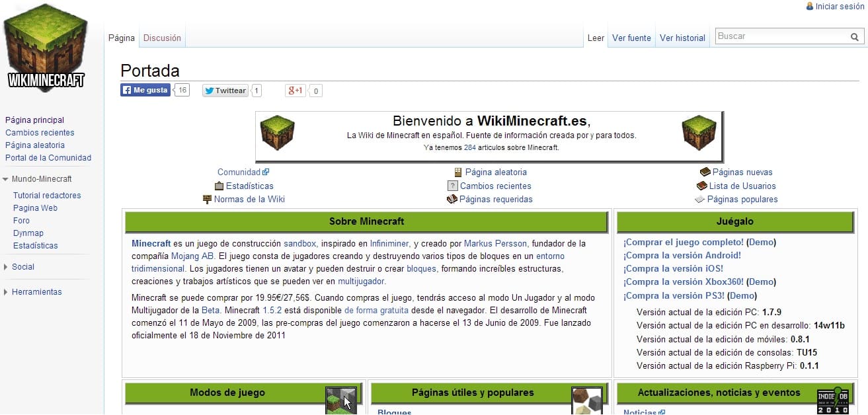Viewport: 868px width, 415px height.
Task: Click the block icon in Modos de juego header
Action: pyautogui.click(x=341, y=400)
